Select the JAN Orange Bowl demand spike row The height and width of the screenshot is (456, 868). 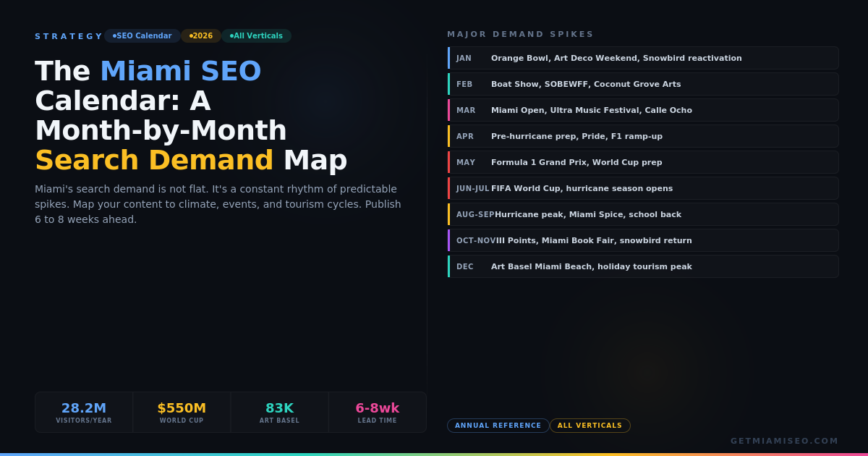(x=643, y=58)
